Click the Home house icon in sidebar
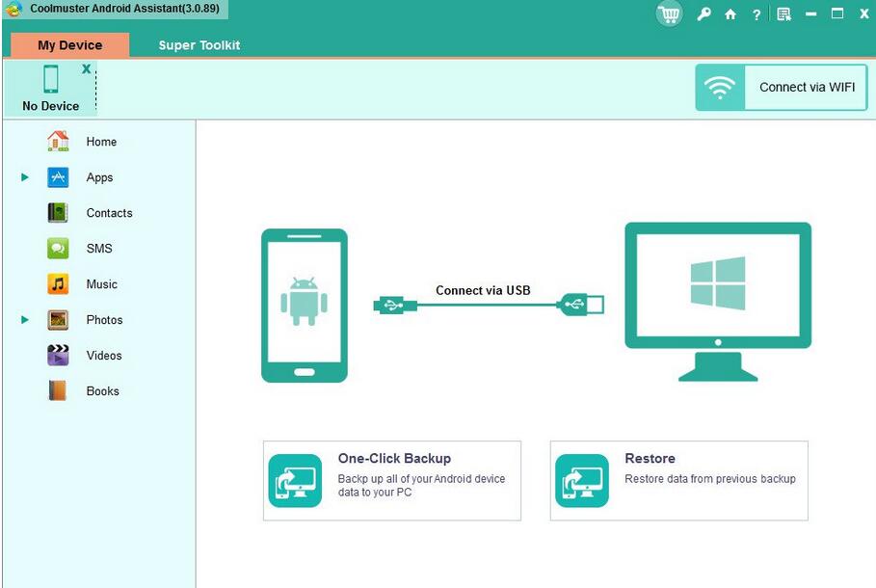The image size is (876, 588). pyautogui.click(x=58, y=142)
